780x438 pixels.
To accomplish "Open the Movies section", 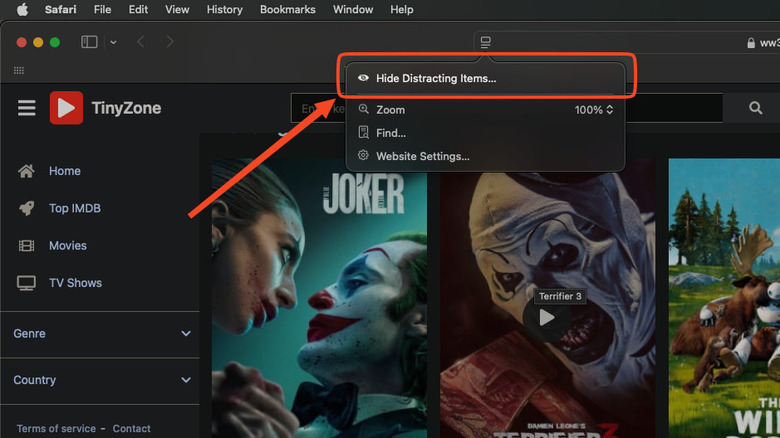I will (68, 245).
